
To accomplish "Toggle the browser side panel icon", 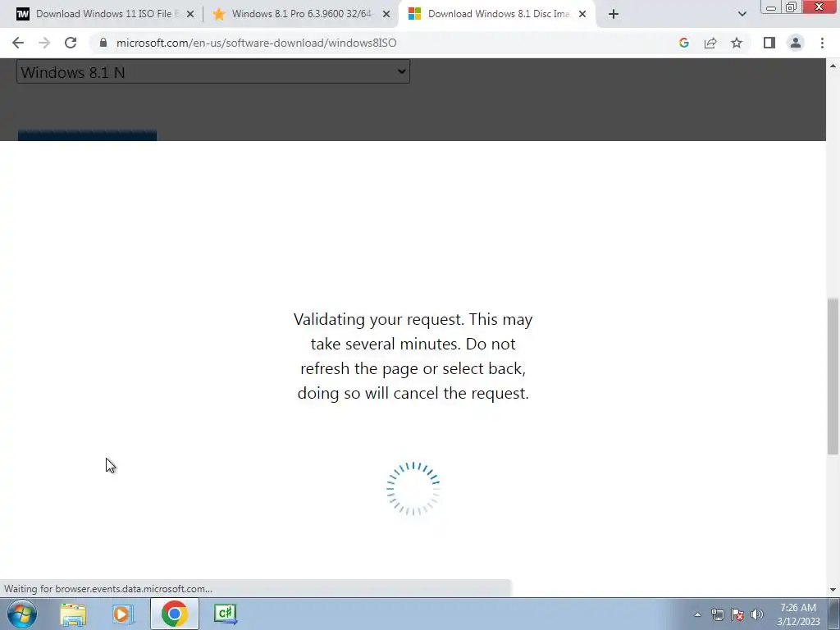I will [x=769, y=43].
